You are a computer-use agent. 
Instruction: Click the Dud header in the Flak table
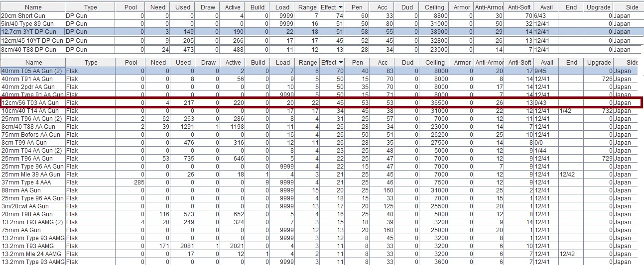pyautogui.click(x=407, y=63)
